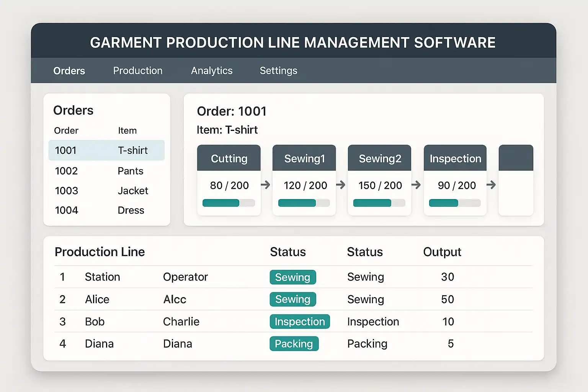The image size is (588, 392).
Task: Go to the Settings tab
Action: point(278,71)
